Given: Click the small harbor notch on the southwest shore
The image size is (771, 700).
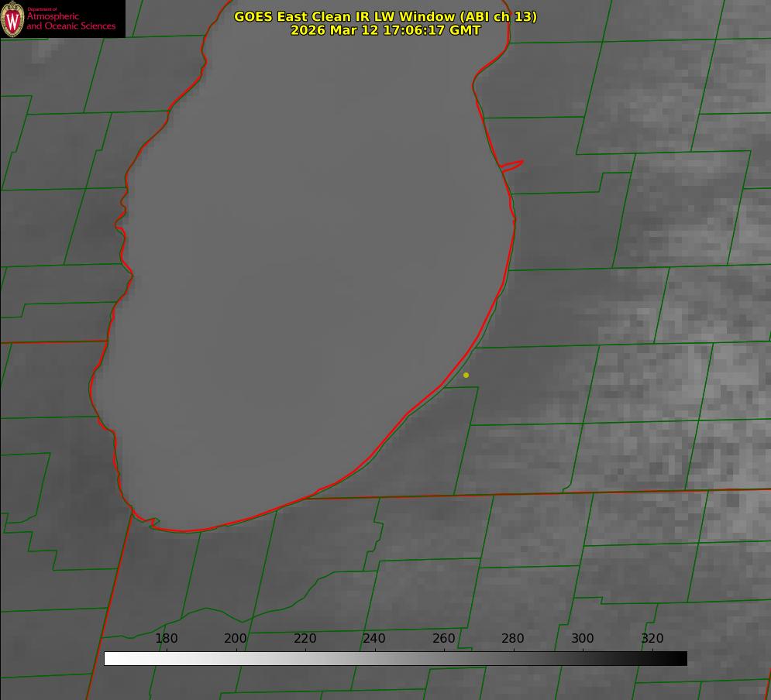Looking at the screenshot, I should click(153, 523).
